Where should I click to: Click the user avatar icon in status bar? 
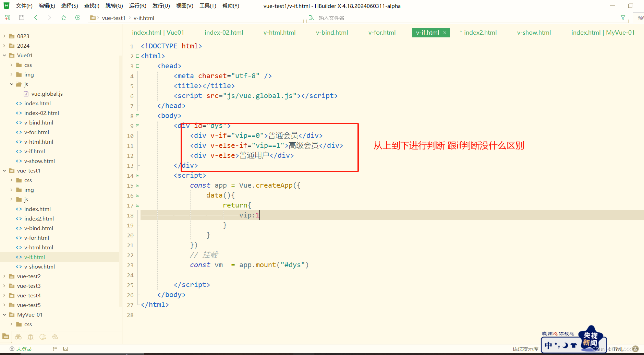pyautogui.click(x=12, y=349)
